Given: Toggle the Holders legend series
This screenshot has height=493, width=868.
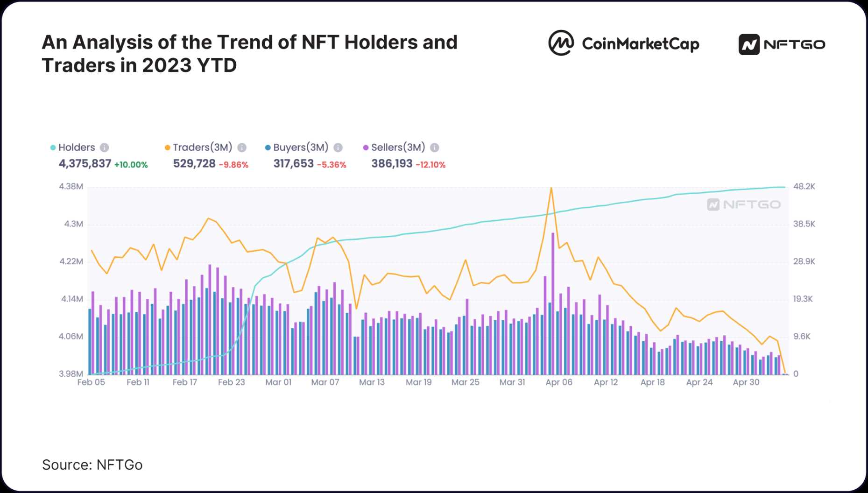Looking at the screenshot, I should 77,148.
